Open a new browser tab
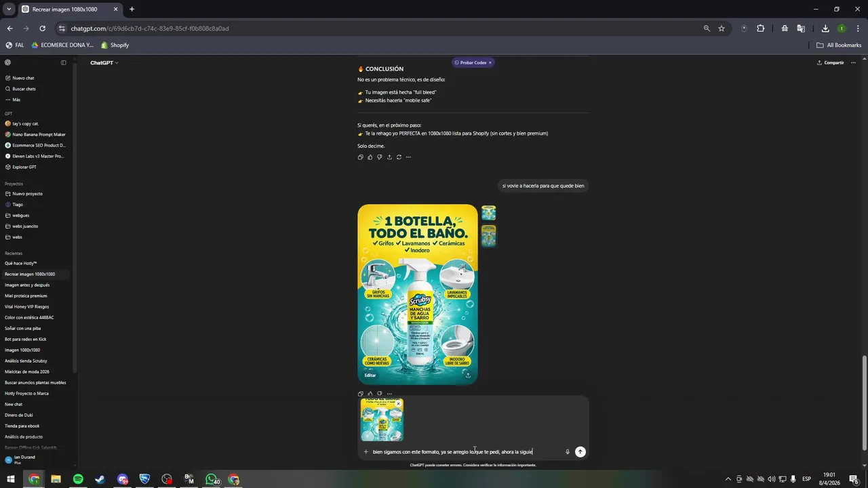868x488 pixels. point(132,9)
